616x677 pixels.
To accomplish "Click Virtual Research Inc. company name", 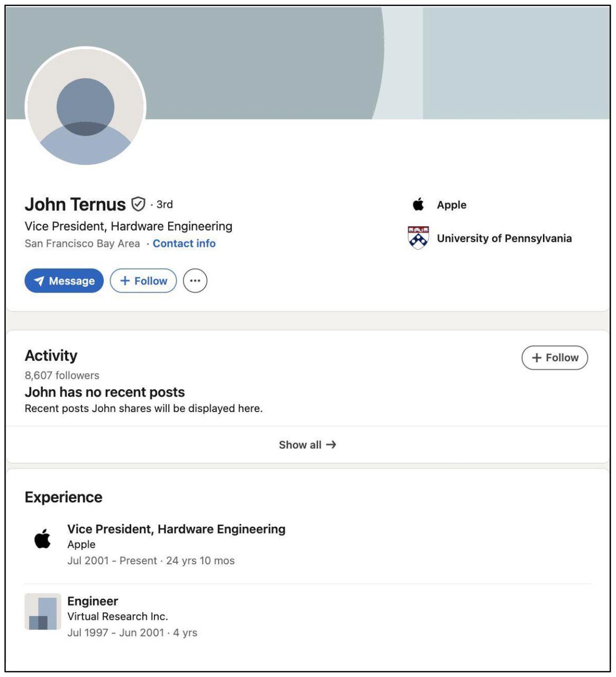I will (117, 617).
